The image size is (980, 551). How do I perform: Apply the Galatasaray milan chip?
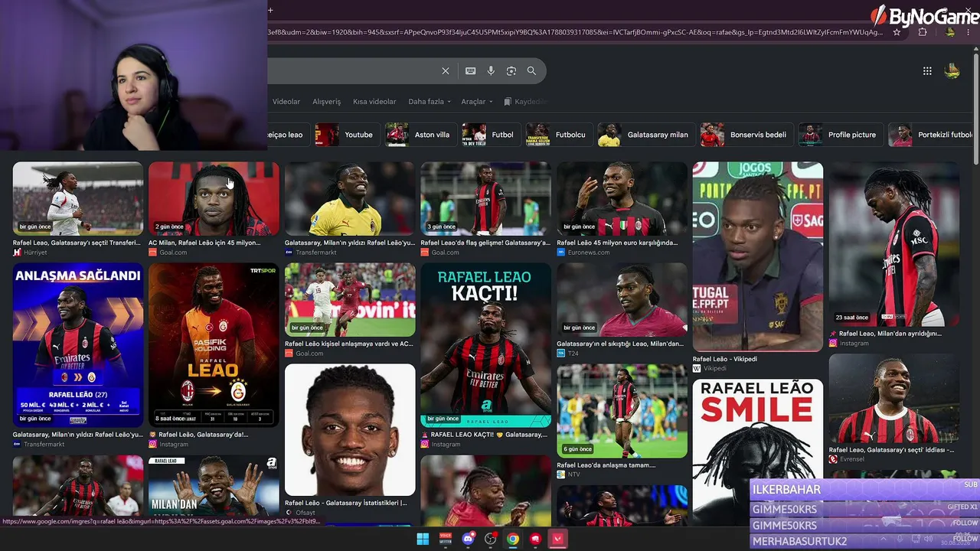click(646, 135)
